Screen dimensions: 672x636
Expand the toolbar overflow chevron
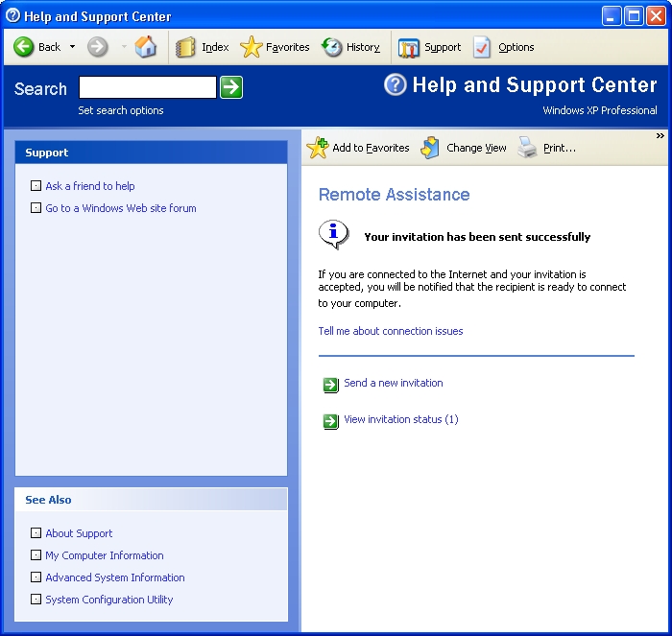tap(660, 136)
